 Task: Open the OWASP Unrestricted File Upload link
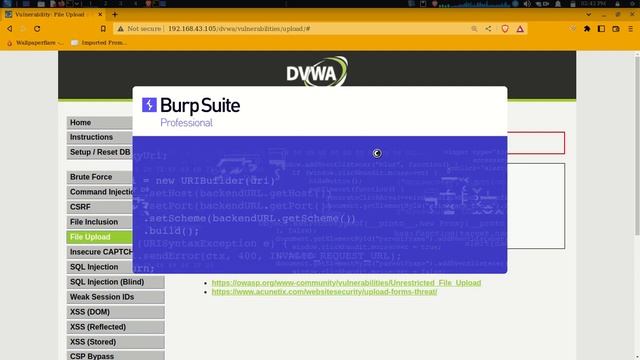[346, 283]
